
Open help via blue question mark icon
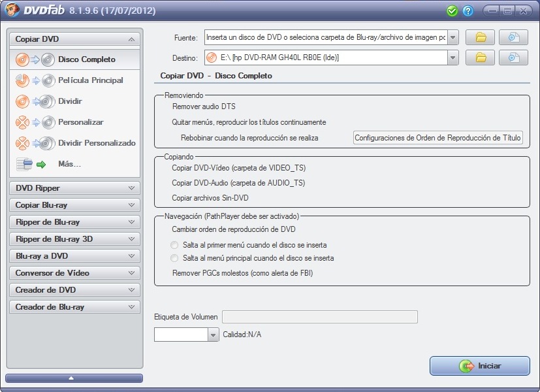468,11
